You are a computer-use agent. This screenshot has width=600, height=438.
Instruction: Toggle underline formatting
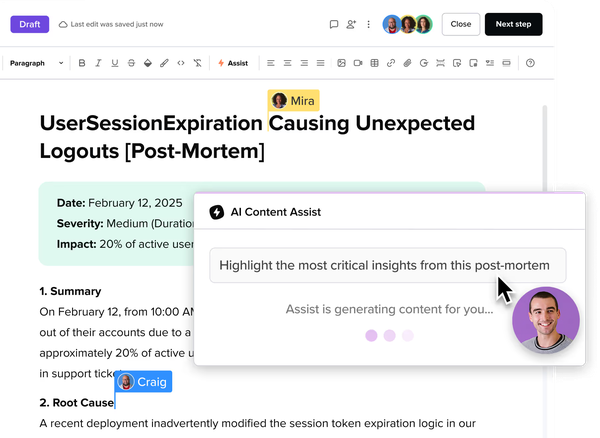[x=115, y=63]
